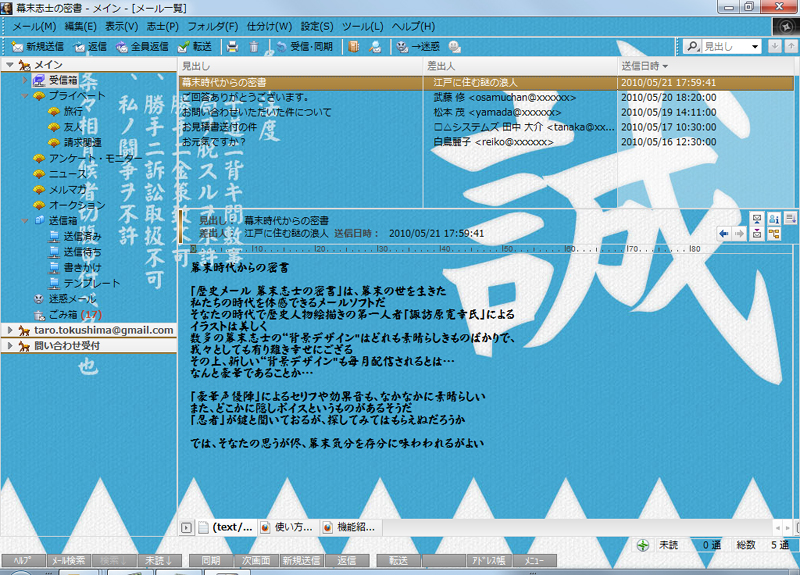Open the 志士(P) menu
This screenshot has width=800, height=575.
(x=162, y=27)
